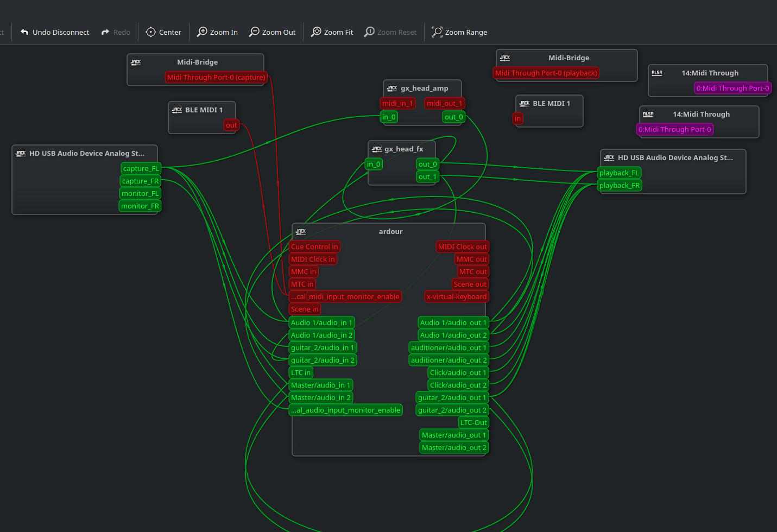Select the BLE MIDI 1 out port

pos(231,125)
